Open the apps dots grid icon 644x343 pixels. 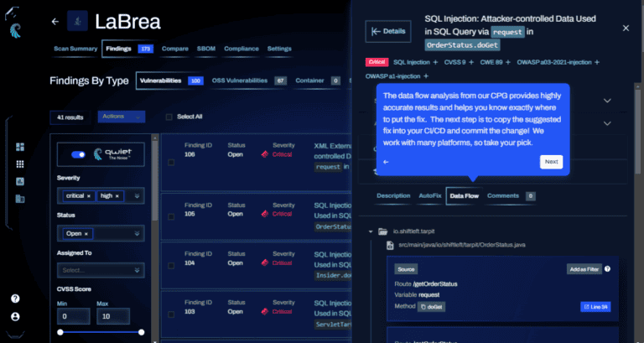coord(20,164)
